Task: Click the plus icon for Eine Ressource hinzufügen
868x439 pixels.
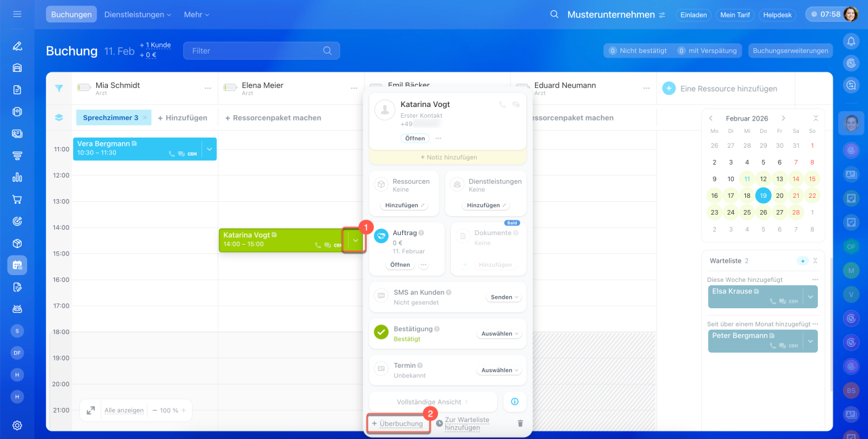Action: tap(669, 88)
